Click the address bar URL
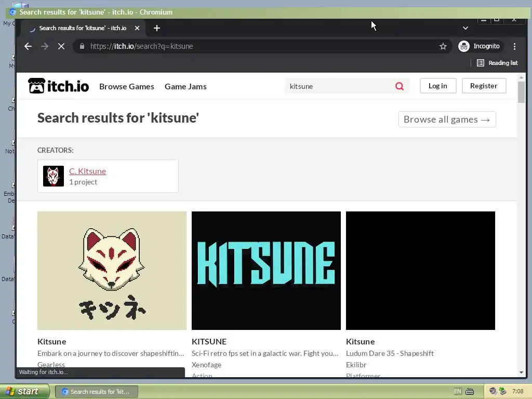Viewport: 532px width, 399px height. pyautogui.click(x=141, y=46)
